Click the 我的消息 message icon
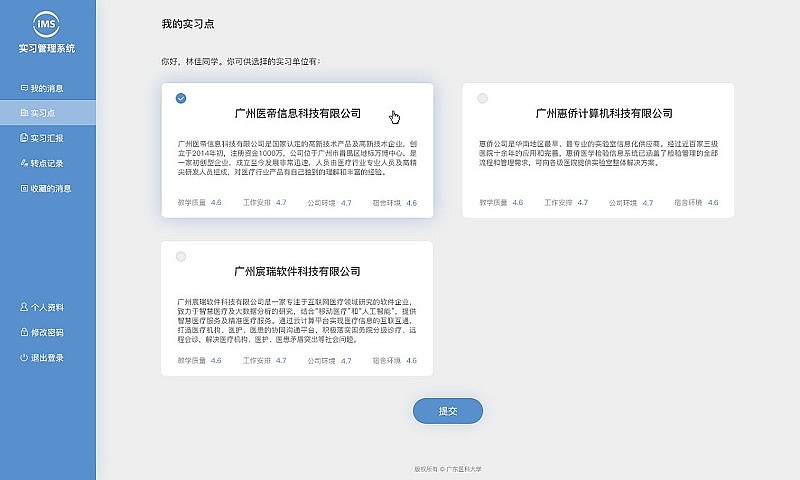This screenshot has height=480, width=800. (24, 88)
